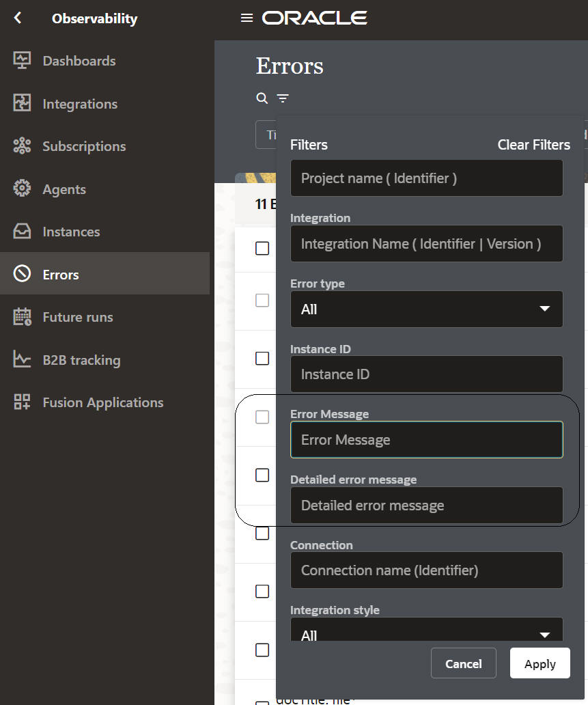
Task: Click Clear Filters link
Action: 533,145
